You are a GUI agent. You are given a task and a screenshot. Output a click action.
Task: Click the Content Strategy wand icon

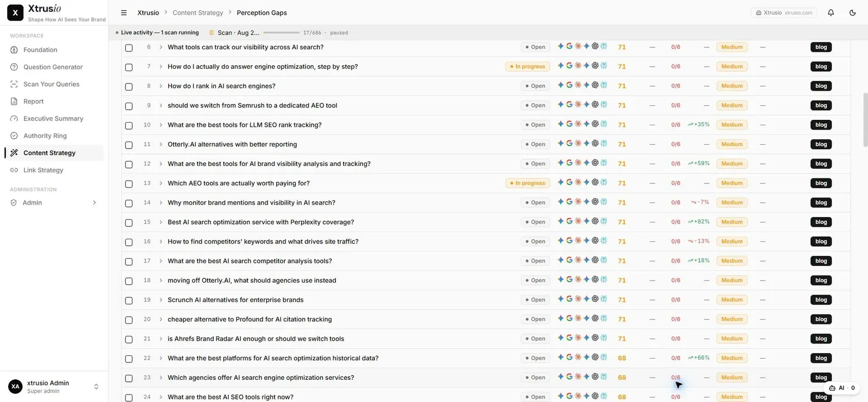(14, 153)
